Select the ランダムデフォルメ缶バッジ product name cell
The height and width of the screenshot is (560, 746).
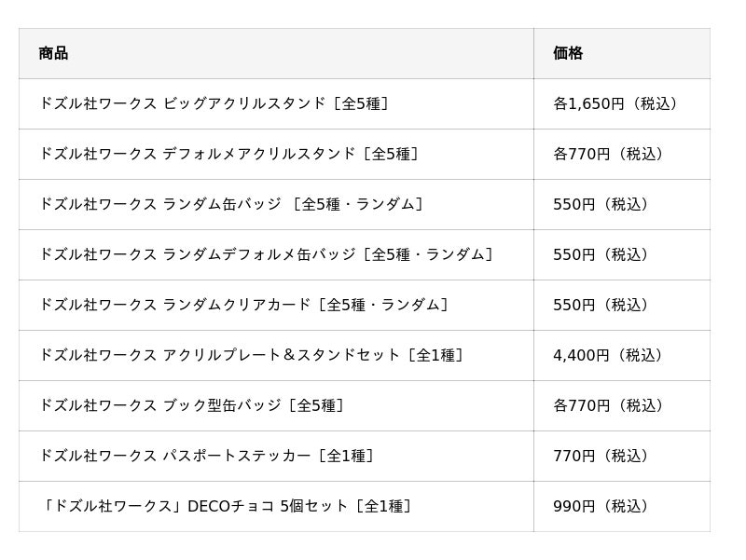(x=266, y=254)
